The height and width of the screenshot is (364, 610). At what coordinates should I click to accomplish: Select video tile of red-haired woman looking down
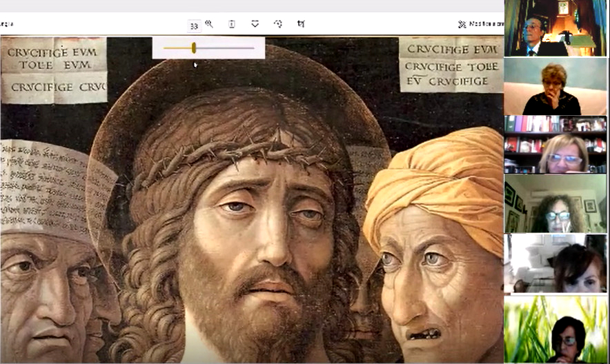pyautogui.click(x=555, y=263)
